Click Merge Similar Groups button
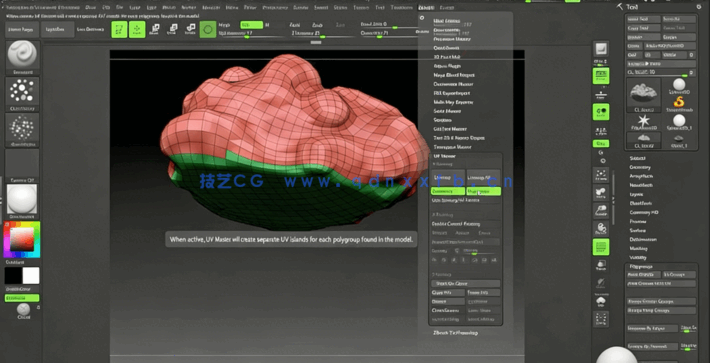Viewport: 710px width, 363px height. pyautogui.click(x=661, y=301)
